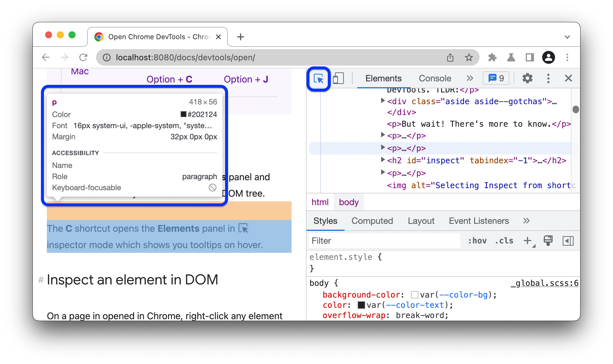This screenshot has height=364, width=613.
Task: Click the add new style rule icon
Action: tap(528, 241)
